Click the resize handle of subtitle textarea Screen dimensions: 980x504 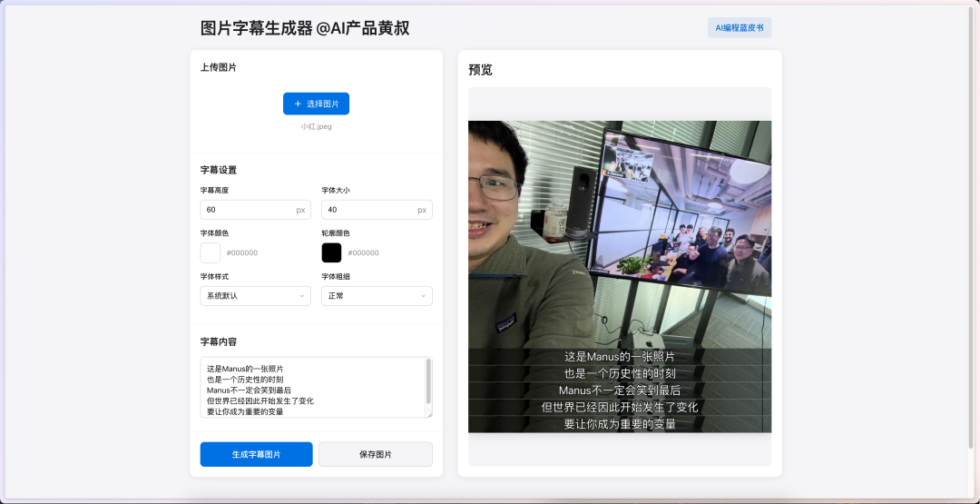pyautogui.click(x=428, y=414)
